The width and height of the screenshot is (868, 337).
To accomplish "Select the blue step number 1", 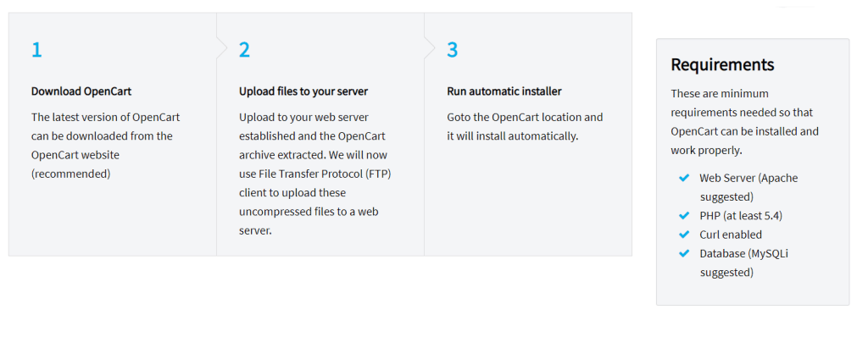I will [x=36, y=50].
